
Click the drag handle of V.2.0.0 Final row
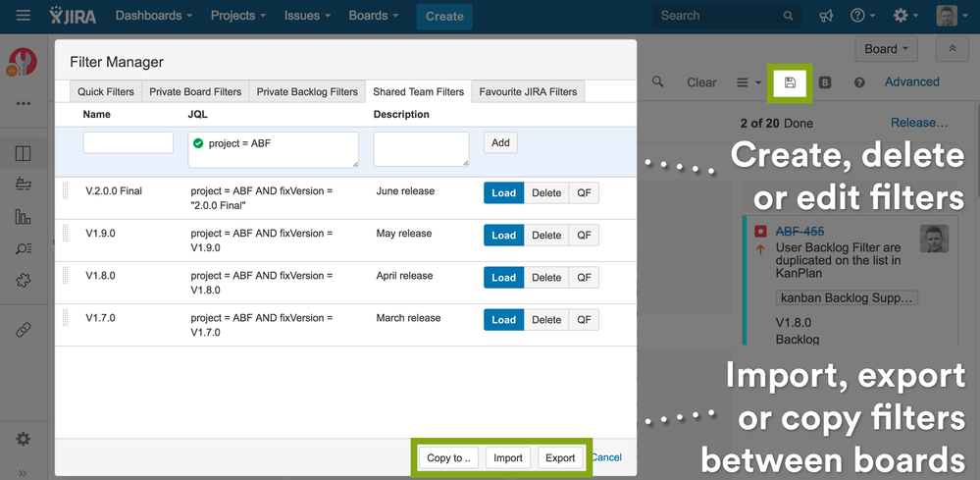(x=65, y=190)
